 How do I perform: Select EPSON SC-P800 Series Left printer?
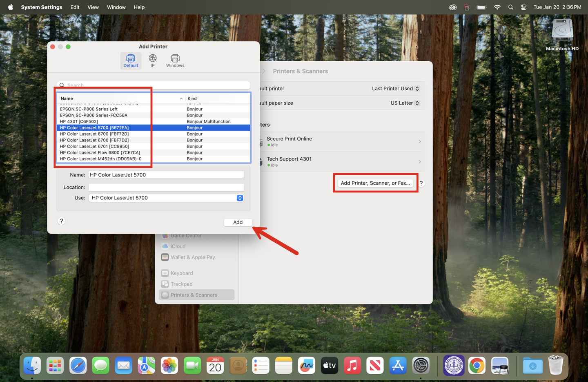[154, 109]
